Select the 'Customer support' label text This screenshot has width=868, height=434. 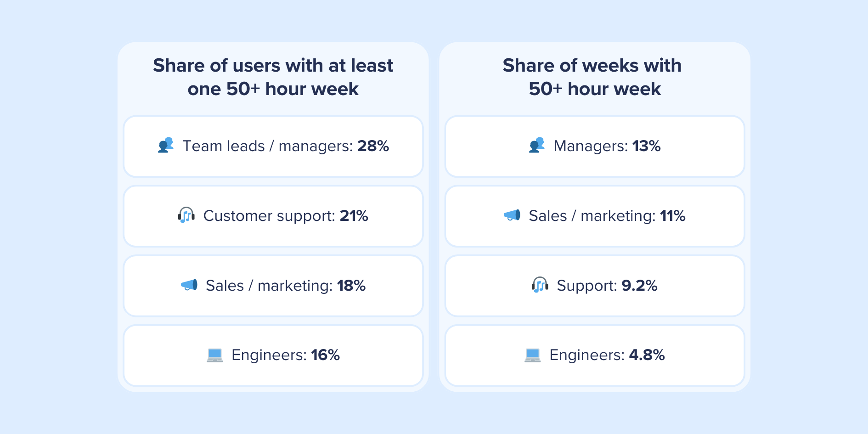[269, 216]
